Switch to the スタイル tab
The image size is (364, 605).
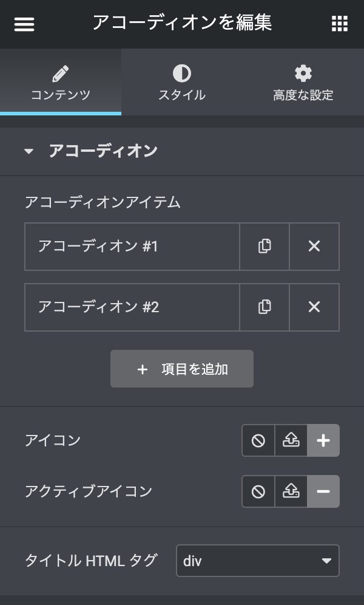point(182,83)
